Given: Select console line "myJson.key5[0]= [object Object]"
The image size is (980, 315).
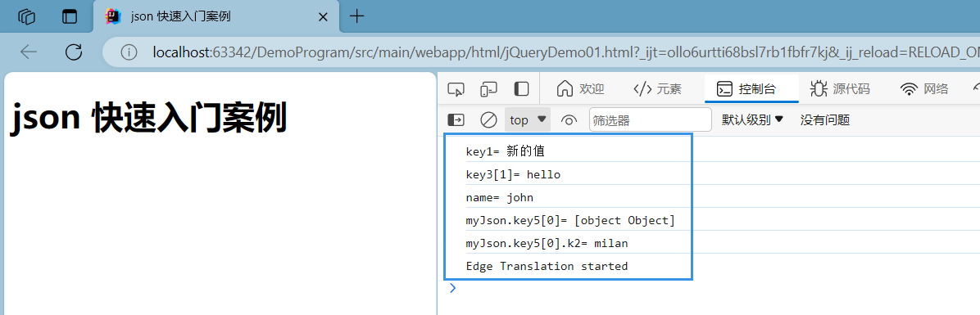Looking at the screenshot, I should 570,220.
